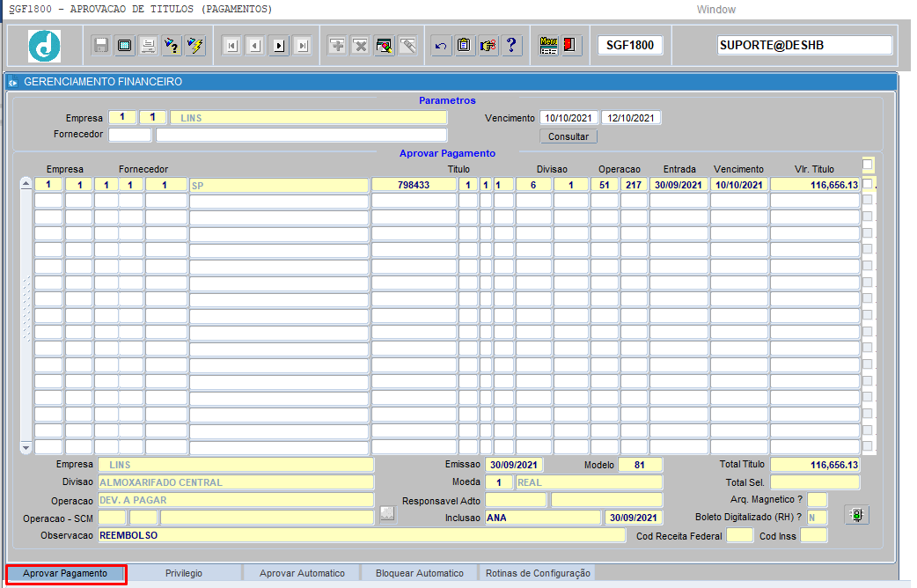Click the Vlr. Titulo cell 116,656.13 in row
Image resolution: width=917 pixels, height=588 pixels.
[x=815, y=185]
